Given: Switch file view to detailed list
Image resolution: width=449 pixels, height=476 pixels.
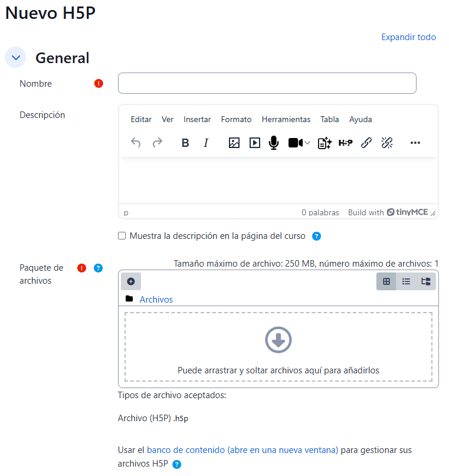Looking at the screenshot, I should (x=406, y=281).
